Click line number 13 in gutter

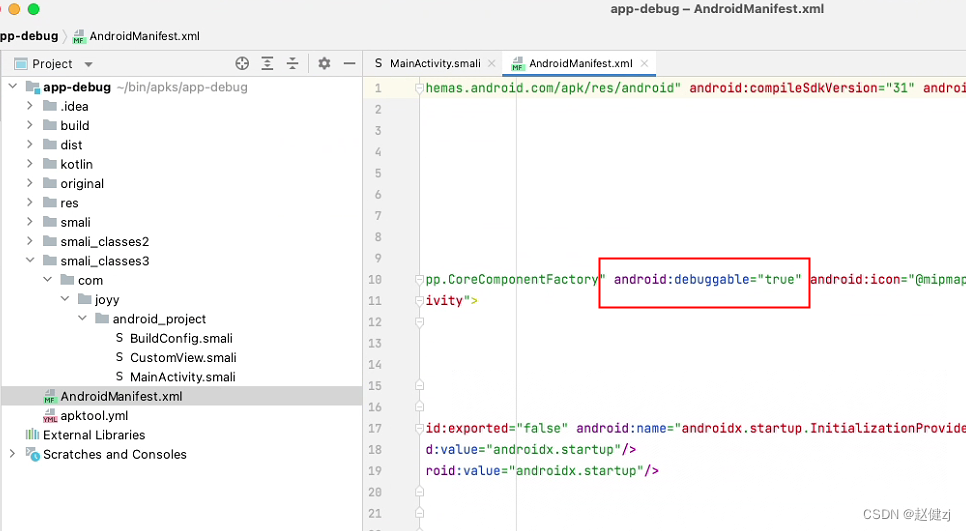[375, 343]
